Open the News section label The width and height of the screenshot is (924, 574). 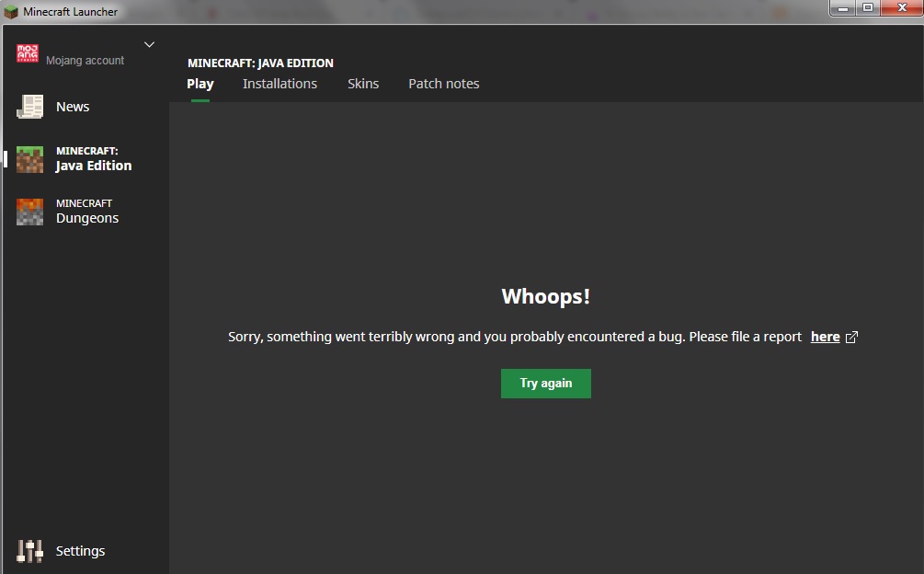coord(73,107)
